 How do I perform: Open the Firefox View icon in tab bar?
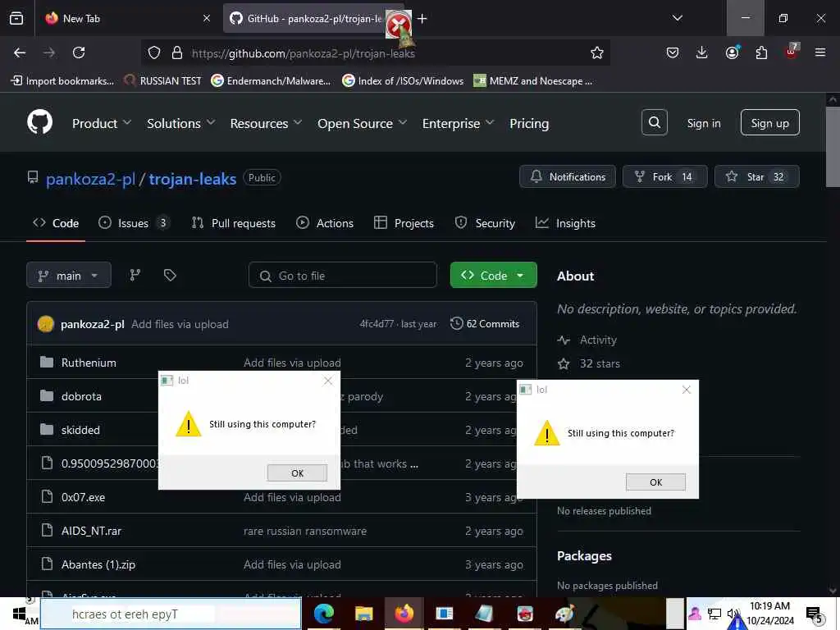coord(16,18)
